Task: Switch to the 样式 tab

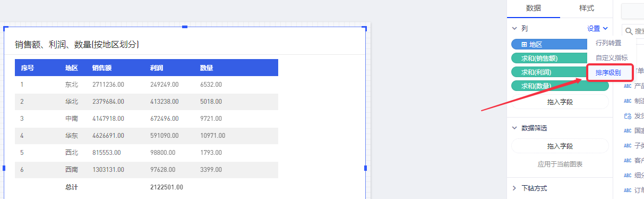Action: click(587, 9)
